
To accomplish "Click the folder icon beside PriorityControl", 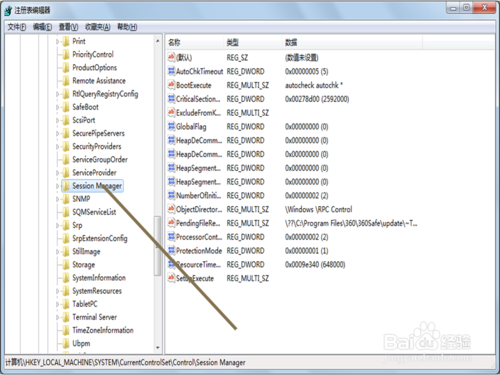I will [x=66, y=54].
